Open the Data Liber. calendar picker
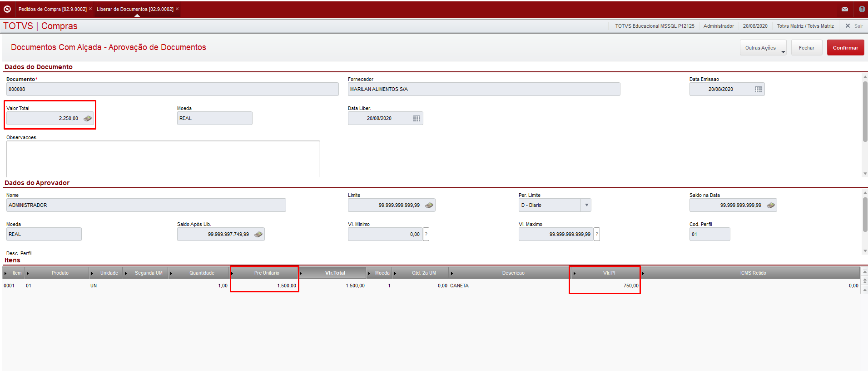Viewport: 868px width, 371px height. pos(417,118)
